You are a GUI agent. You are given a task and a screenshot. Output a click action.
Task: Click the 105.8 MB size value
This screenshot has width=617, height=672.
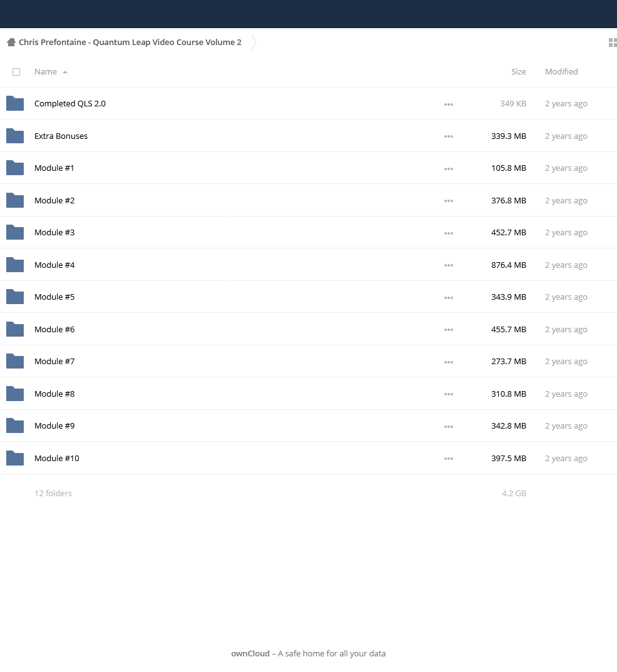pyautogui.click(x=509, y=168)
